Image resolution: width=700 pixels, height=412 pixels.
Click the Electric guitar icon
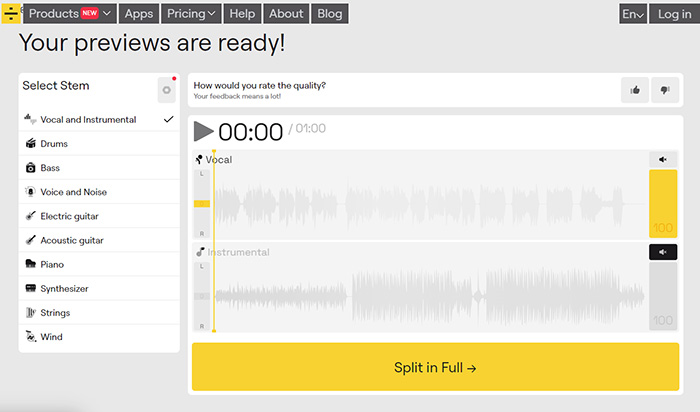[30, 216]
